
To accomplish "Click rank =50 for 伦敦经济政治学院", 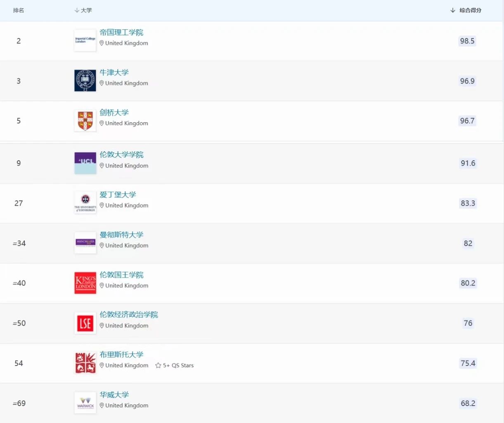I will [19, 323].
